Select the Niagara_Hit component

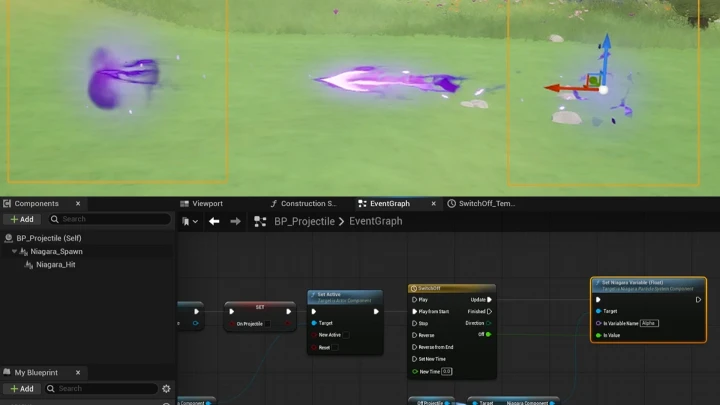[x=56, y=264]
